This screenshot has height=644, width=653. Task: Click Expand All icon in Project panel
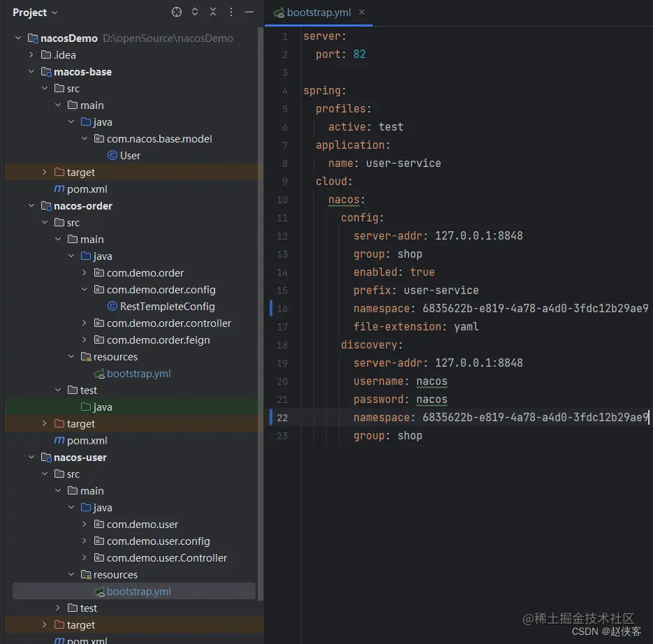pos(194,12)
